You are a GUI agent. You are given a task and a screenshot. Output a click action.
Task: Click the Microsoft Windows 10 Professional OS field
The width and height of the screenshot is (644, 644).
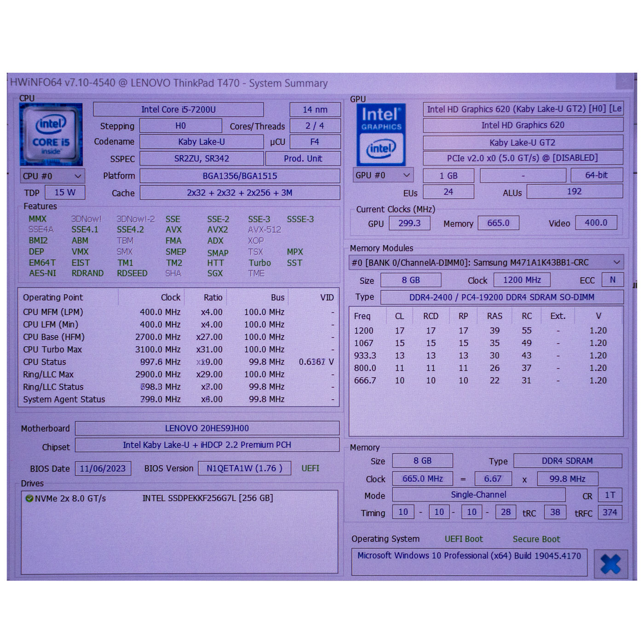click(x=469, y=562)
